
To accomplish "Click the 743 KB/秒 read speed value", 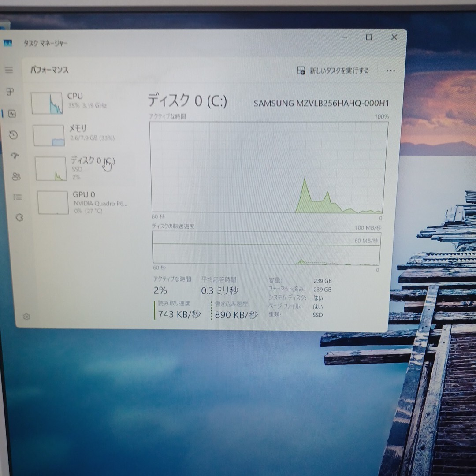I will [179, 314].
